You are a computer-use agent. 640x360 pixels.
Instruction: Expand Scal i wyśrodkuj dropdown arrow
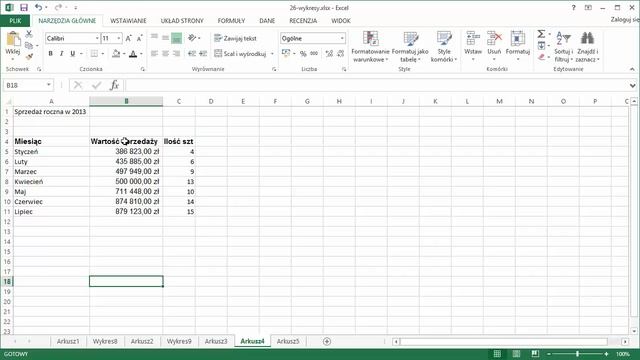pos(272,53)
